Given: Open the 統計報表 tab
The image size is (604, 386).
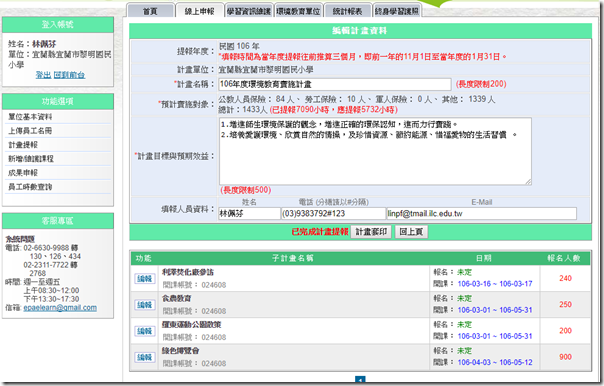Looking at the screenshot, I should tap(347, 11).
